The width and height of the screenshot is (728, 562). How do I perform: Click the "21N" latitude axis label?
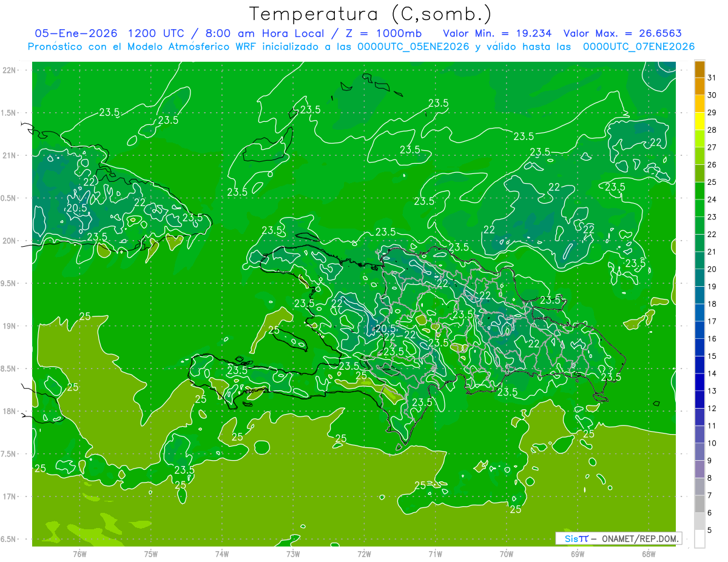[10, 155]
